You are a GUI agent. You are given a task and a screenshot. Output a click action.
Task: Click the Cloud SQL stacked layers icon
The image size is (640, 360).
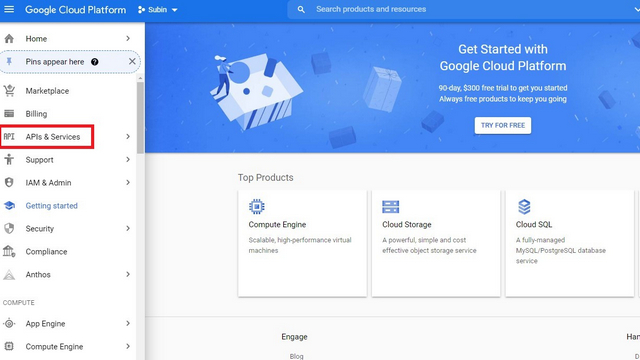click(524, 207)
